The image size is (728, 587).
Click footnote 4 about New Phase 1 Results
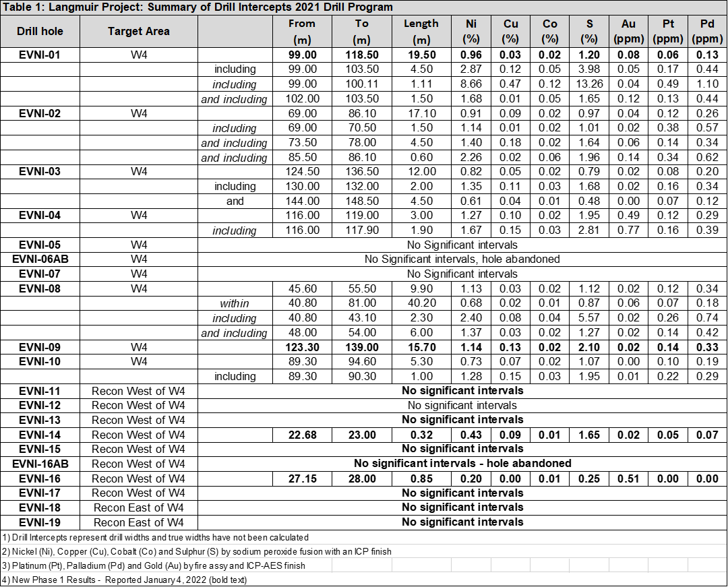(125, 580)
